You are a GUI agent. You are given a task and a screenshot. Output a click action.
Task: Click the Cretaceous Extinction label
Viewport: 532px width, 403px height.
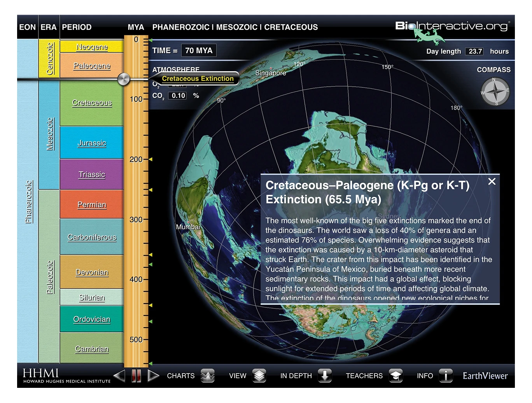(x=198, y=79)
